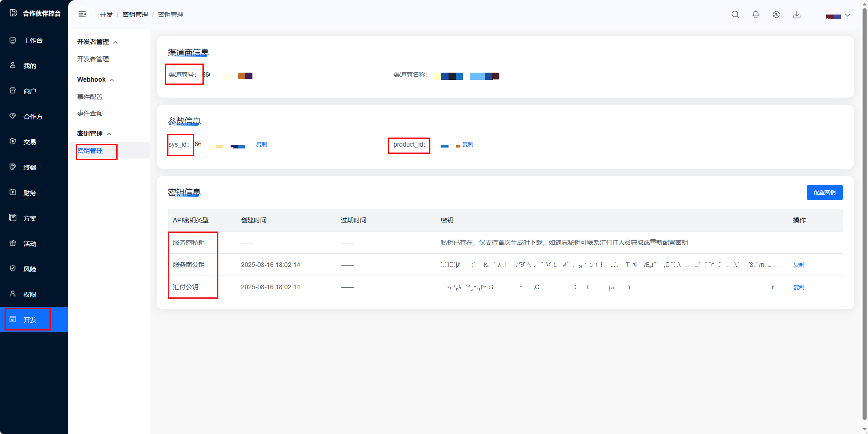The width and height of the screenshot is (868, 434).
Task: Select 事件查询 menu item
Action: coord(90,113)
